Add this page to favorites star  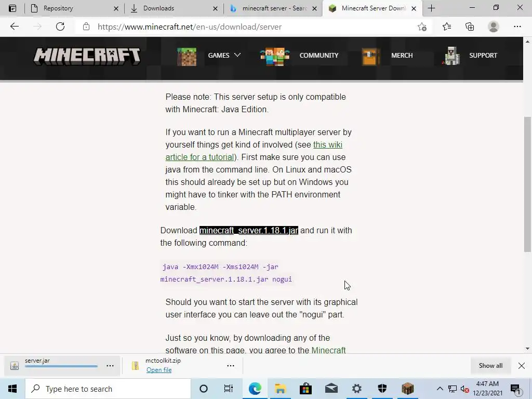(422, 26)
